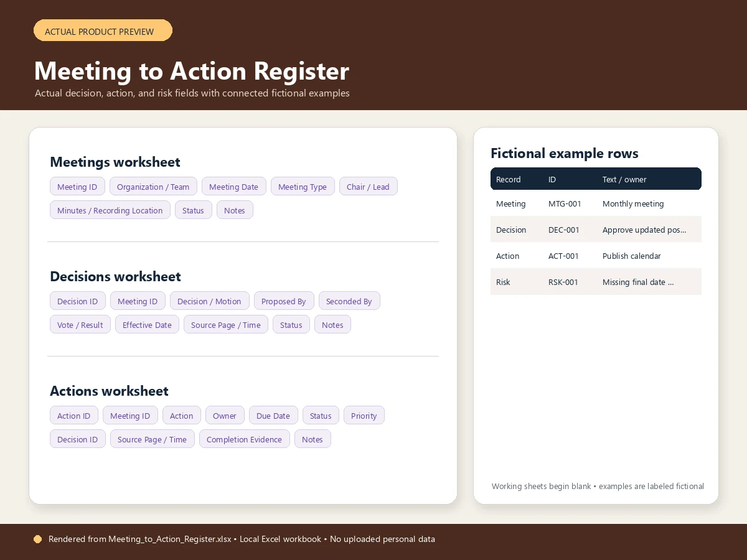Select the Action cell in Record column
The height and width of the screenshot is (560, 747).
[x=507, y=256]
